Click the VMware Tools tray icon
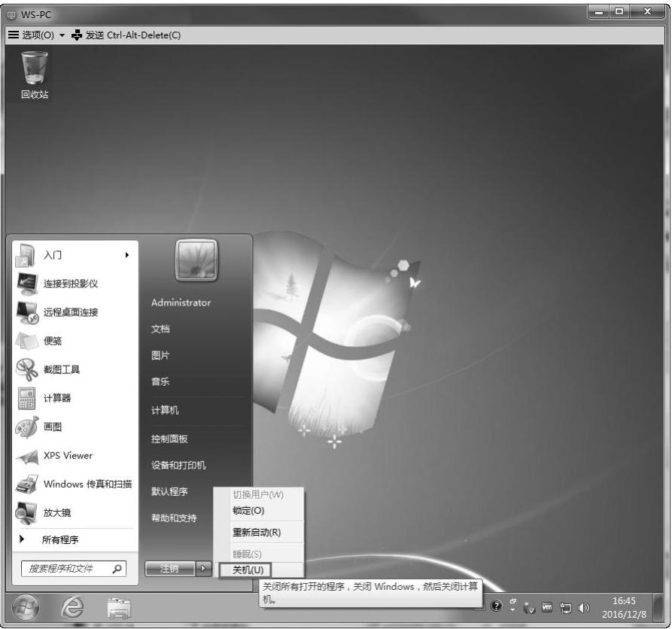 click(547, 607)
